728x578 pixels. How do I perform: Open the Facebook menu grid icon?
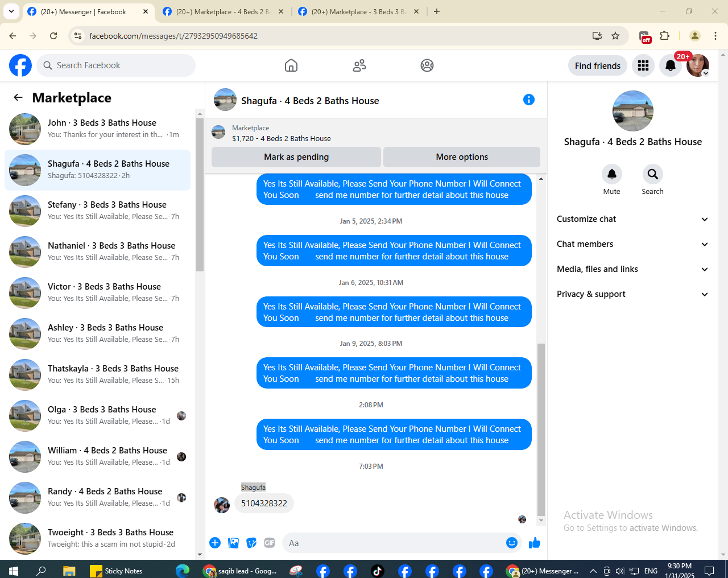point(643,65)
